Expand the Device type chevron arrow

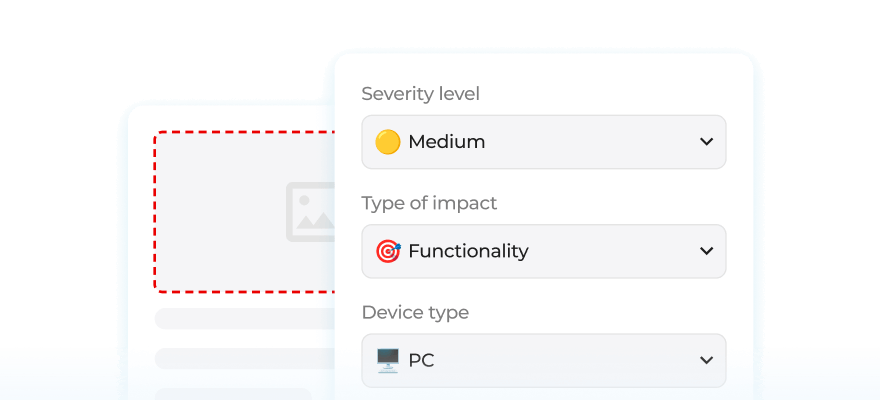pyautogui.click(x=706, y=360)
